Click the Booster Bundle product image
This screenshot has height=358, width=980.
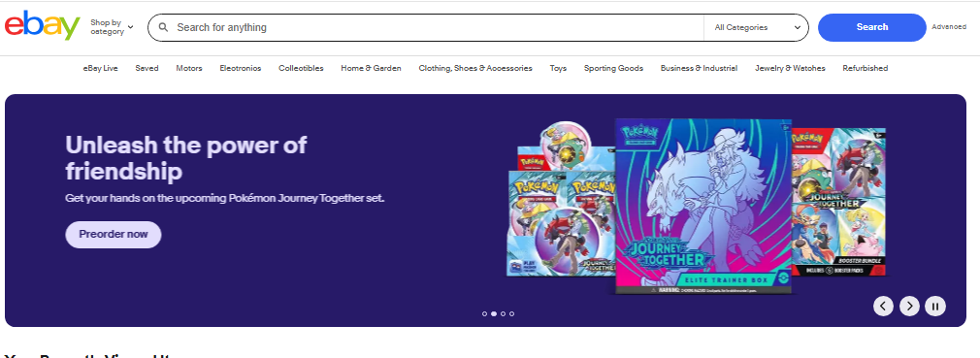click(x=838, y=202)
